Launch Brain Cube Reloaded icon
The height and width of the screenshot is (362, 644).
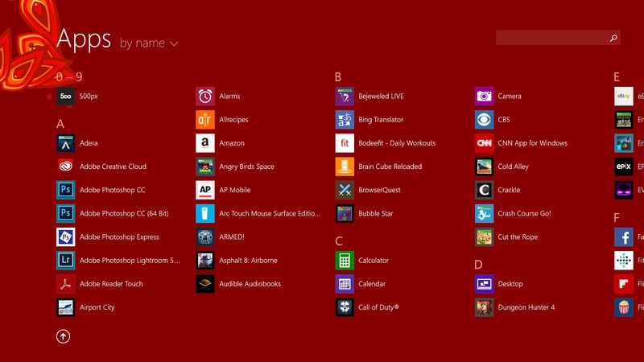pyautogui.click(x=345, y=167)
